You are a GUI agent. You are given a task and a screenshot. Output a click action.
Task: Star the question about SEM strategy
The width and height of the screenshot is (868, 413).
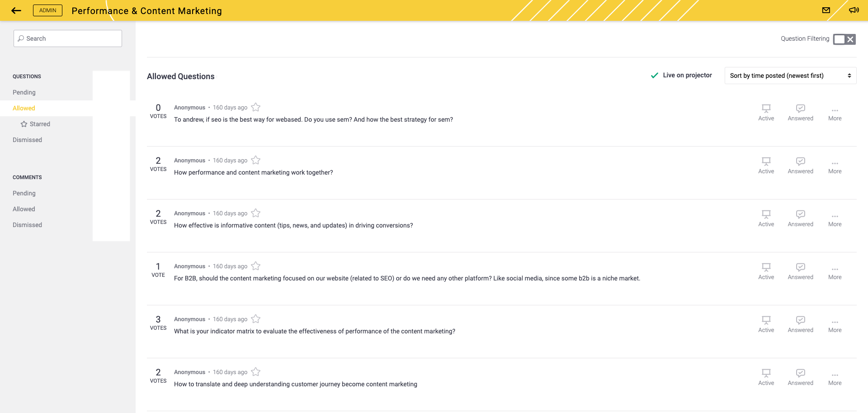[255, 107]
